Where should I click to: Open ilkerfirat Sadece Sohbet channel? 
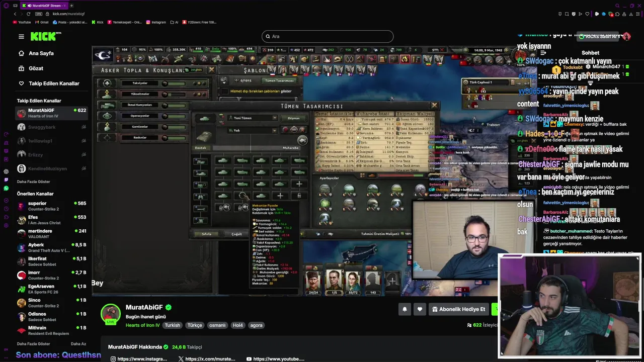(x=51, y=261)
